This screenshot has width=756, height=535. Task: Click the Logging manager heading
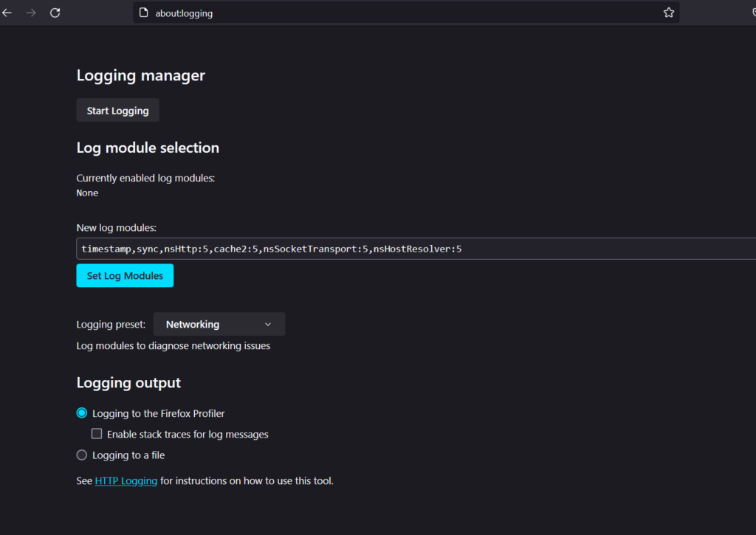tap(141, 75)
